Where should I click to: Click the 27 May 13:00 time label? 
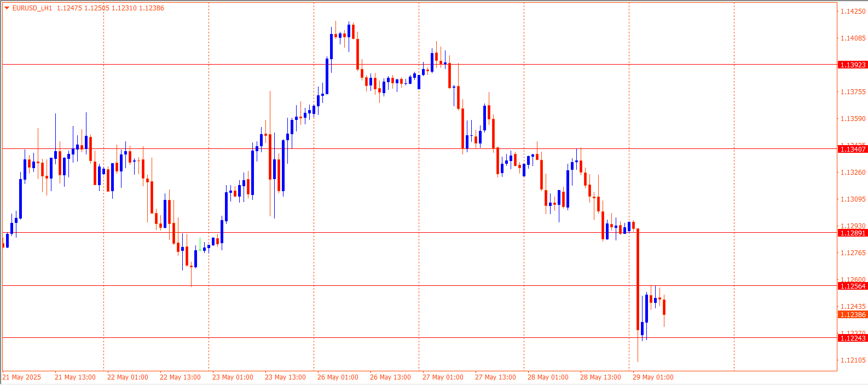pyautogui.click(x=495, y=377)
